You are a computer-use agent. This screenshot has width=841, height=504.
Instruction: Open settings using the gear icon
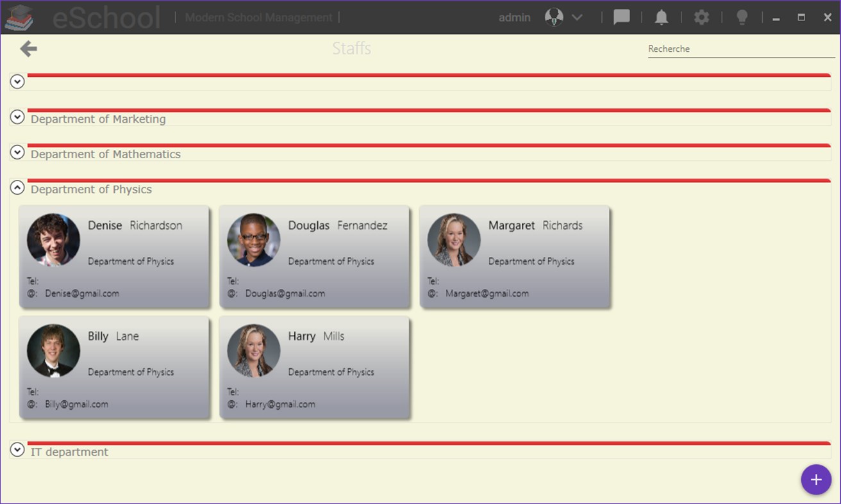[701, 17]
